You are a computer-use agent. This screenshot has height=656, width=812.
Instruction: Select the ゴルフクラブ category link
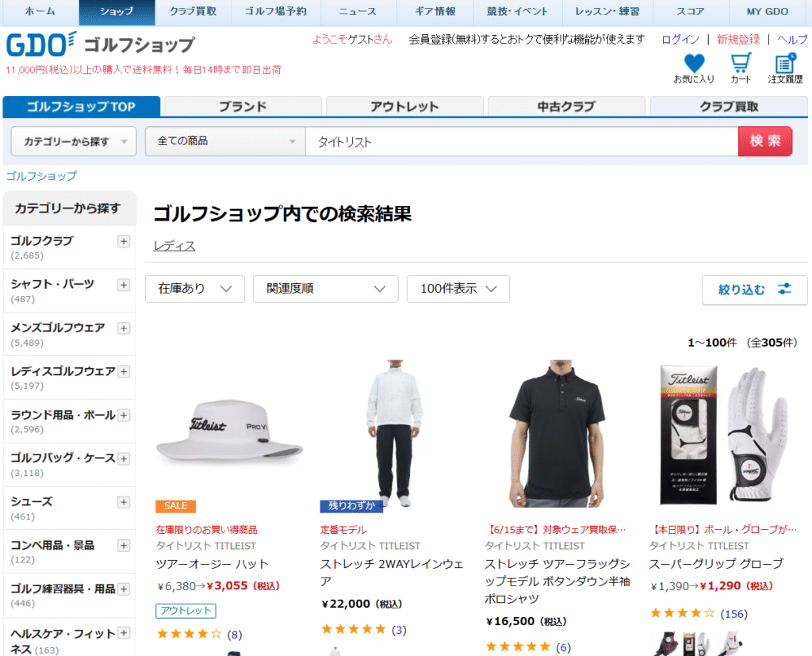click(x=42, y=241)
